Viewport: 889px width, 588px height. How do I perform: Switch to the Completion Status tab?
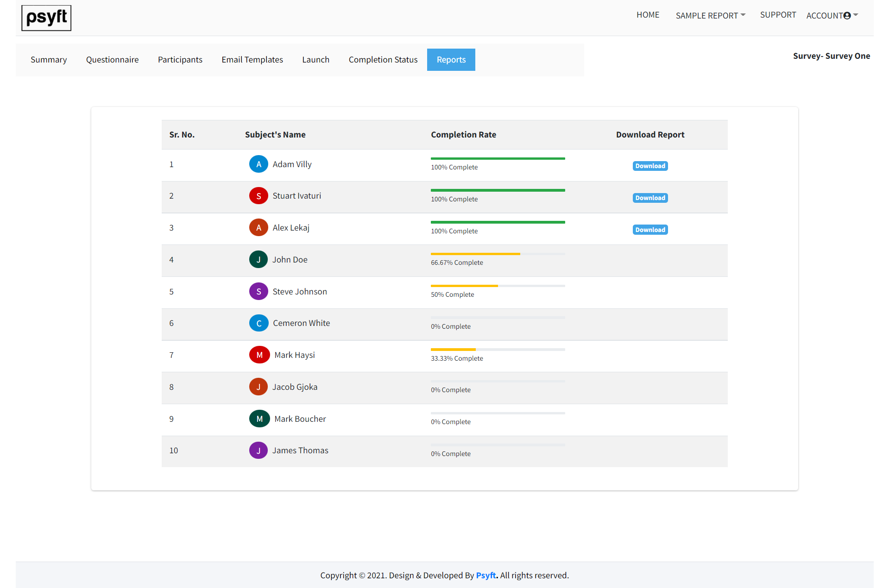pyautogui.click(x=383, y=60)
